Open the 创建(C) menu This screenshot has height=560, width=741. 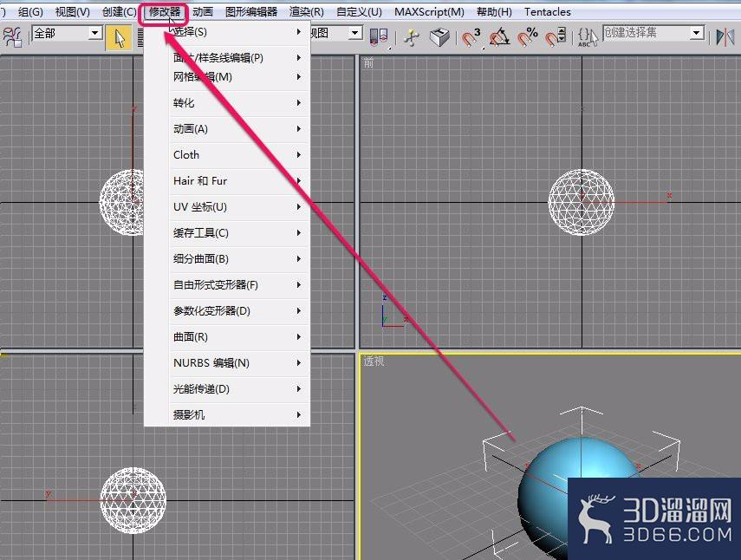point(119,12)
